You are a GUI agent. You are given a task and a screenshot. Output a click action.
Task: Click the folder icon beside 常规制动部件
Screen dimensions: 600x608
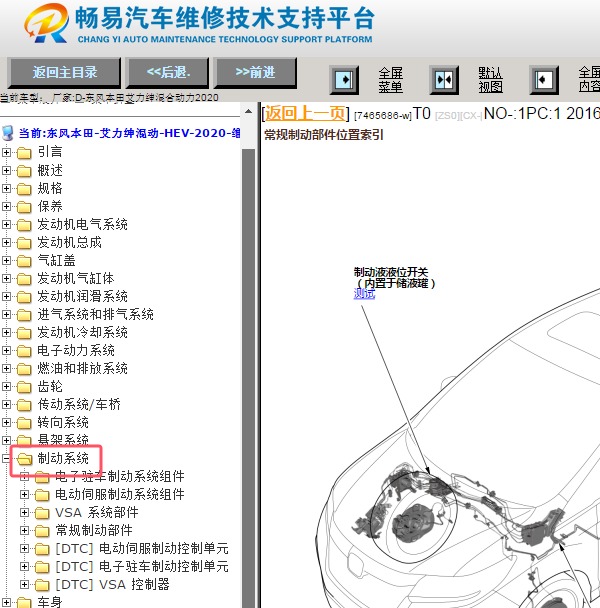tap(42, 530)
